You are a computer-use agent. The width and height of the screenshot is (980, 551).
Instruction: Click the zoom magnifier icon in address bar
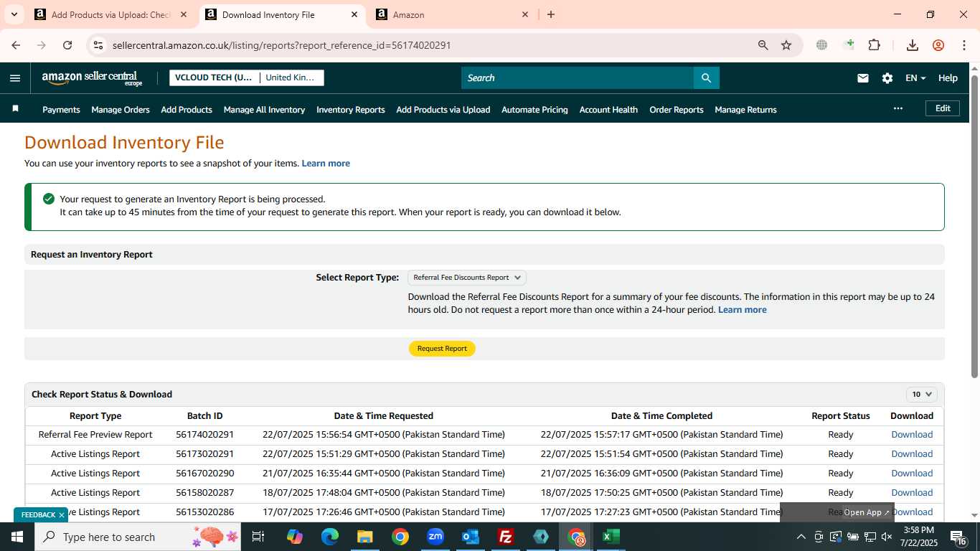[763, 45]
